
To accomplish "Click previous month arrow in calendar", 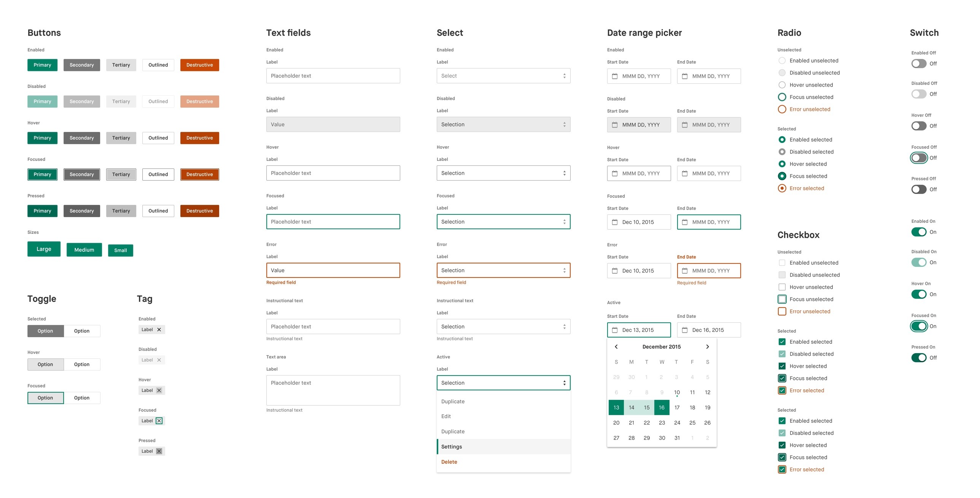I will (x=616, y=347).
